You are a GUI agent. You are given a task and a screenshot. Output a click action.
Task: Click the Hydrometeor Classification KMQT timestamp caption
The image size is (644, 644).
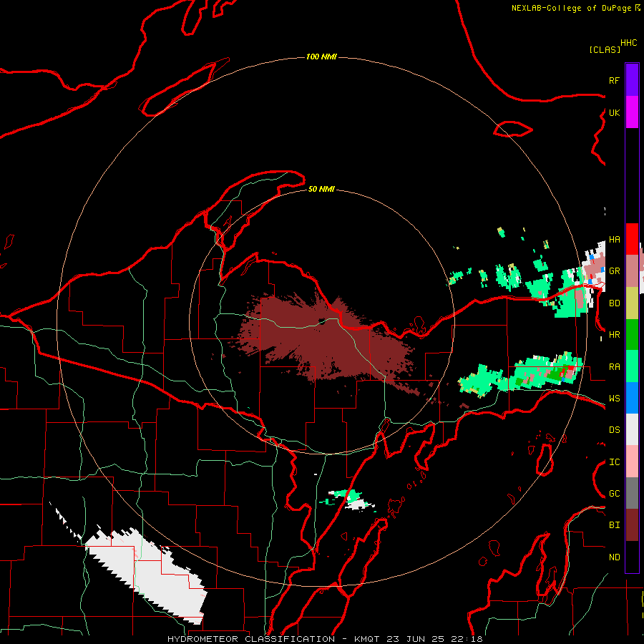pyautogui.click(x=325, y=639)
